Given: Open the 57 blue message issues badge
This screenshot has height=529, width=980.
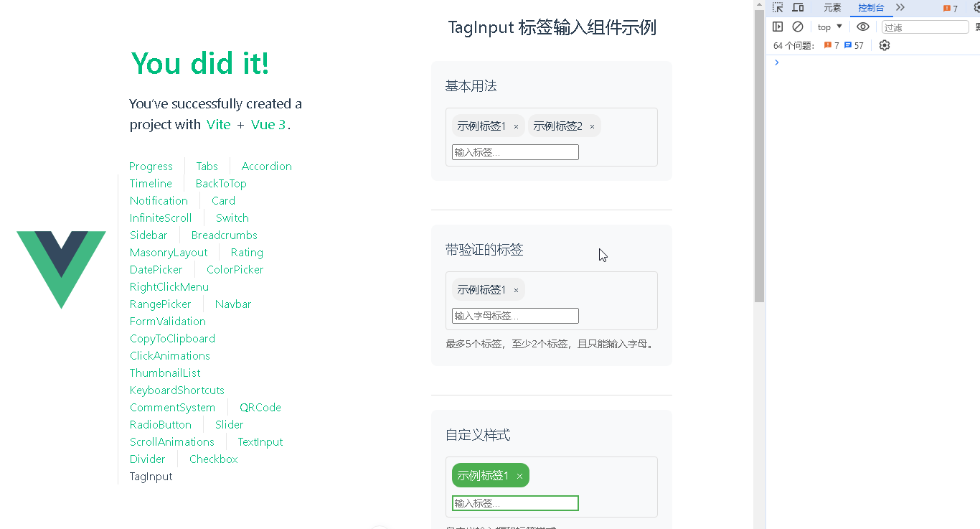Looking at the screenshot, I should point(854,45).
